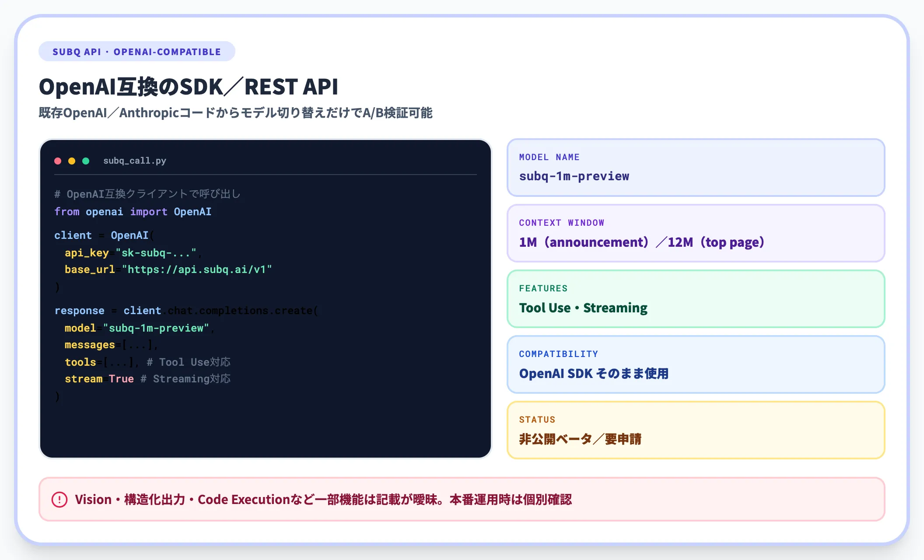Click the # Tool Use対応 comment
Image resolution: width=924 pixels, height=560 pixels.
pyautogui.click(x=189, y=362)
